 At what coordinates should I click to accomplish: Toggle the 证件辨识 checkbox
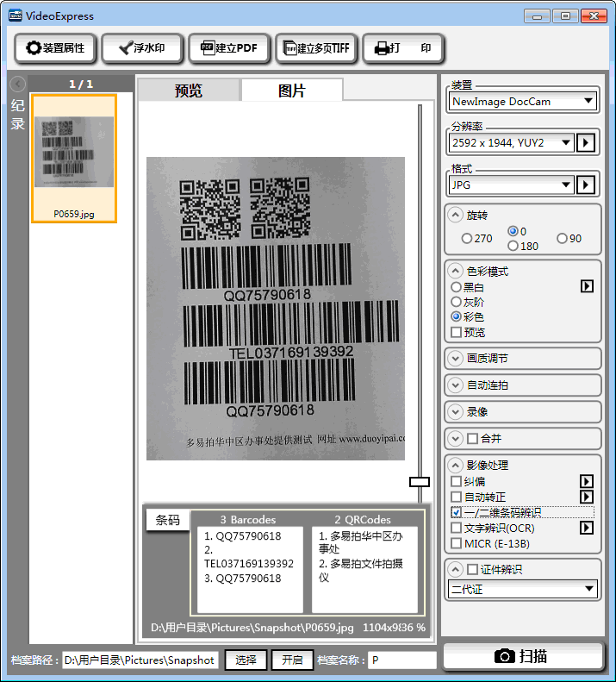tap(472, 569)
